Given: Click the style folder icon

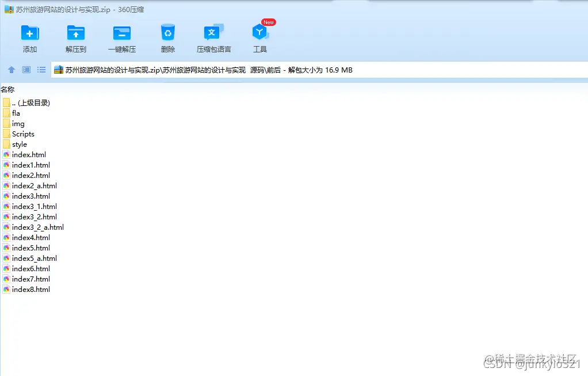Looking at the screenshot, I should click(x=6, y=145).
